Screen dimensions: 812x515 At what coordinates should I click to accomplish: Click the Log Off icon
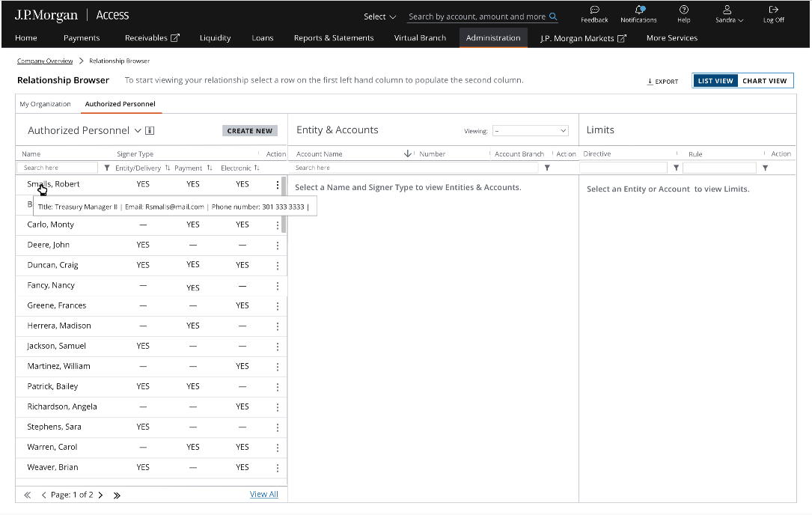[773, 10]
